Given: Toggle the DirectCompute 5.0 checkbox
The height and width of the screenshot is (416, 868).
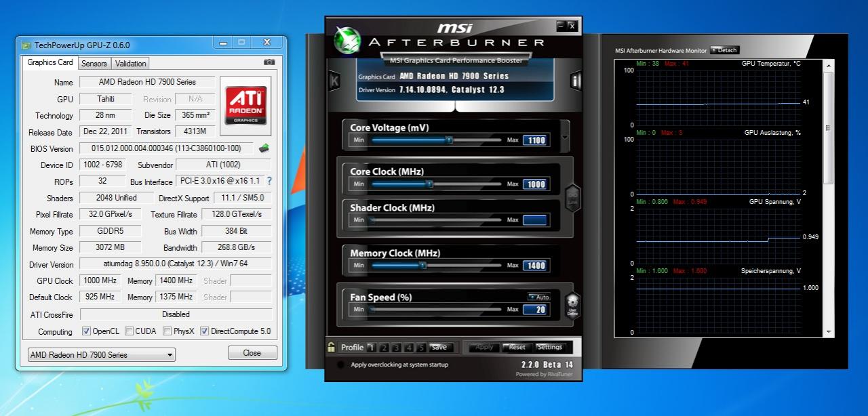Looking at the screenshot, I should (204, 331).
